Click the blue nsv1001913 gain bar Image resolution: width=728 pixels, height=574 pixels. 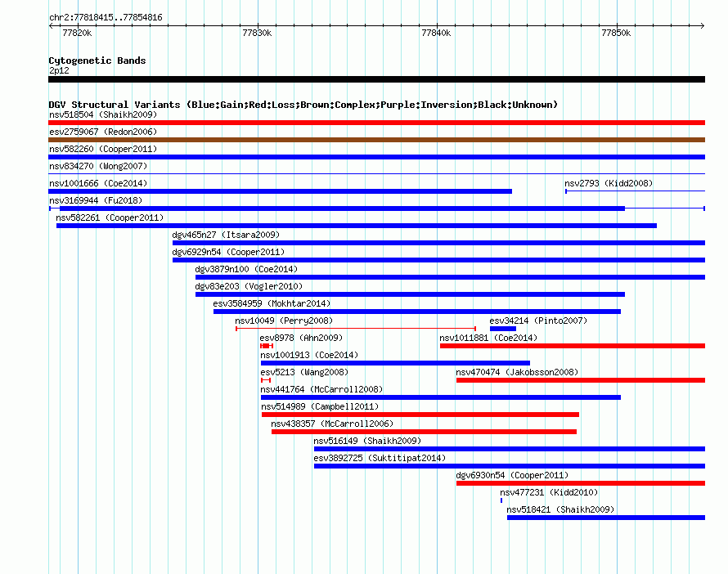pos(395,363)
